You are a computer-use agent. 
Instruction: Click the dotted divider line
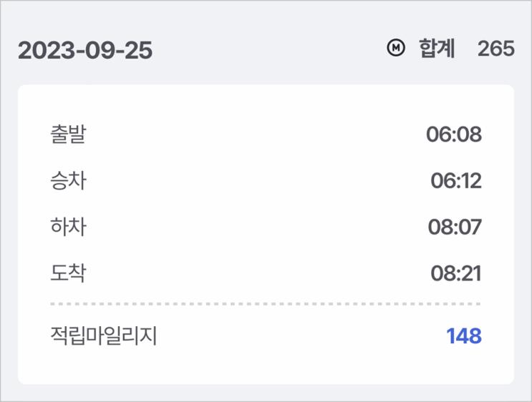point(266,304)
